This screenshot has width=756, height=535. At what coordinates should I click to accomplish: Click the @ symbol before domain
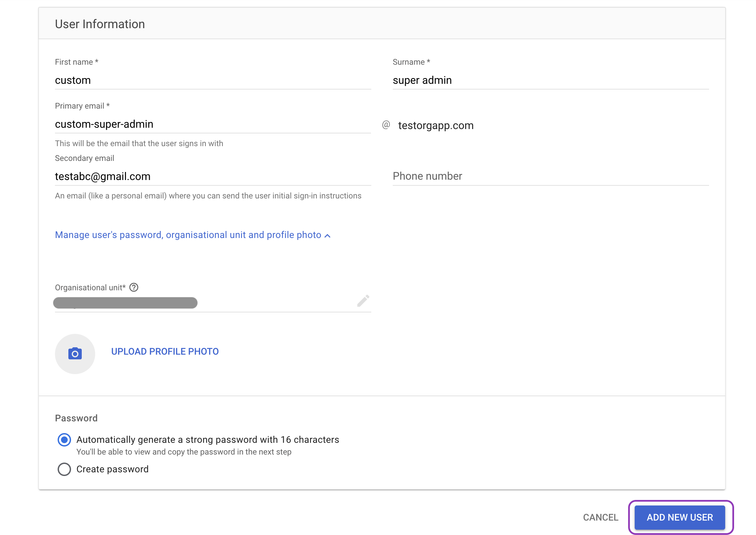pyautogui.click(x=386, y=125)
